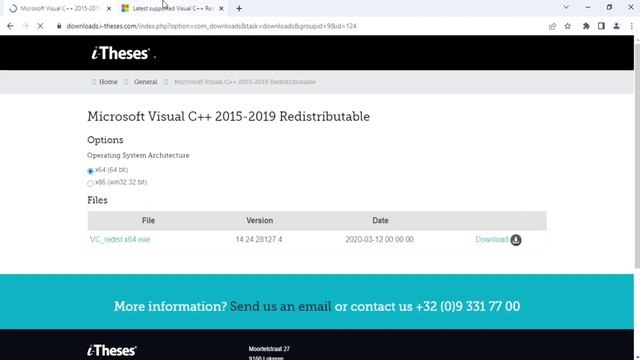The image size is (640, 360).
Task: Open the Home breadcrumb link
Action: pos(108,82)
